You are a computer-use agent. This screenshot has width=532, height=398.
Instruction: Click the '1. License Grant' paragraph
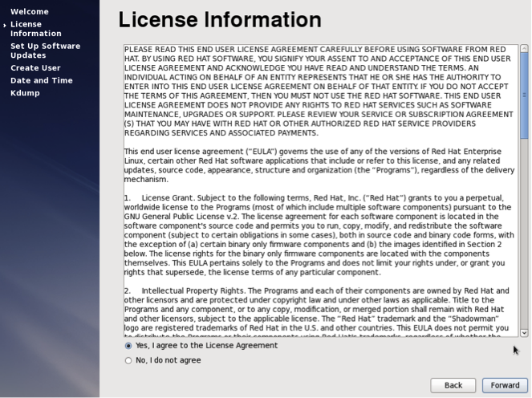tap(319, 235)
